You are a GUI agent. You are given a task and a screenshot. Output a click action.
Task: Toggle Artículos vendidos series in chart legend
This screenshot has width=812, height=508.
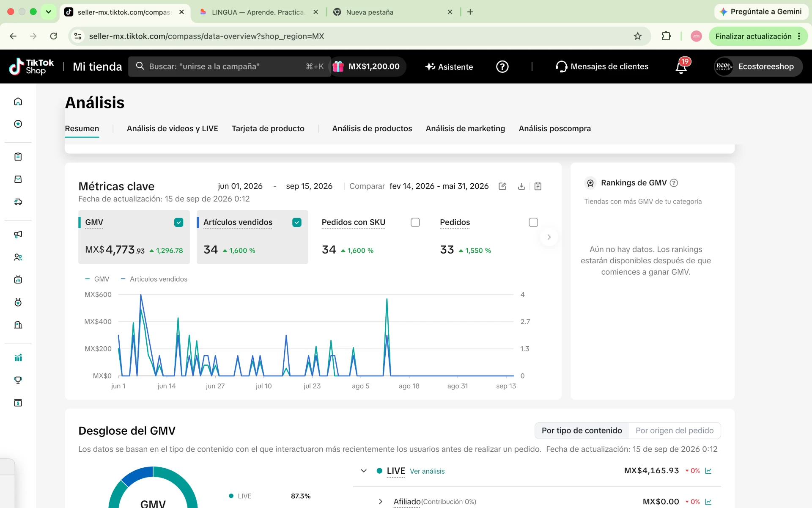click(x=154, y=279)
